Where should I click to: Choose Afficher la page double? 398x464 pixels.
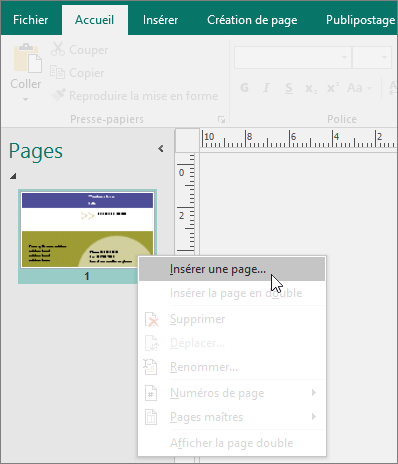232,443
